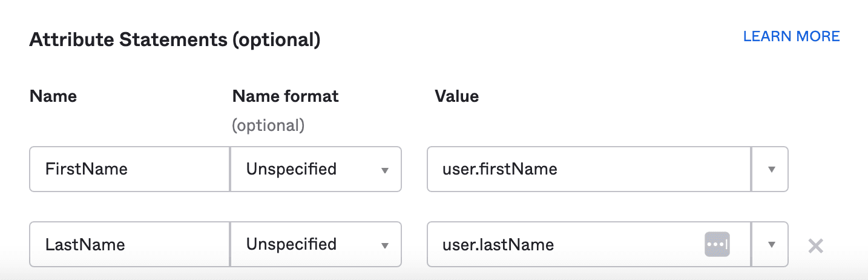
Task: Click the gray (optional) text under Name format
Action: [268, 125]
